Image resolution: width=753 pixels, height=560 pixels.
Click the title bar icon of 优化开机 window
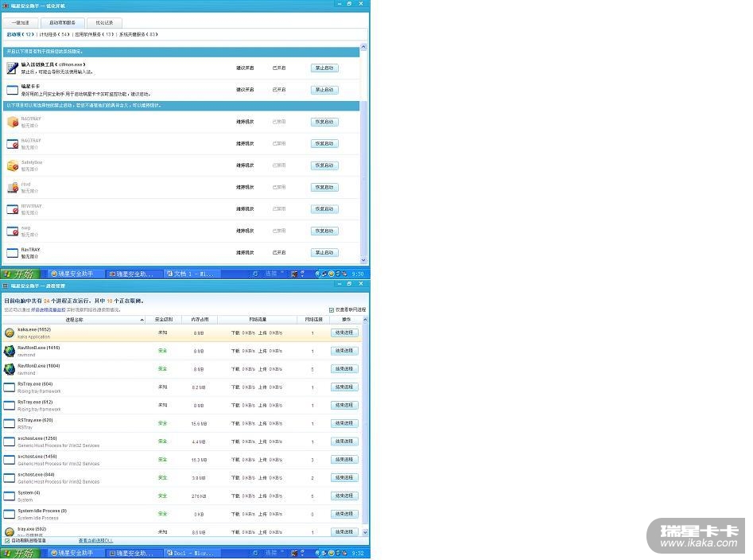[x=6, y=6]
